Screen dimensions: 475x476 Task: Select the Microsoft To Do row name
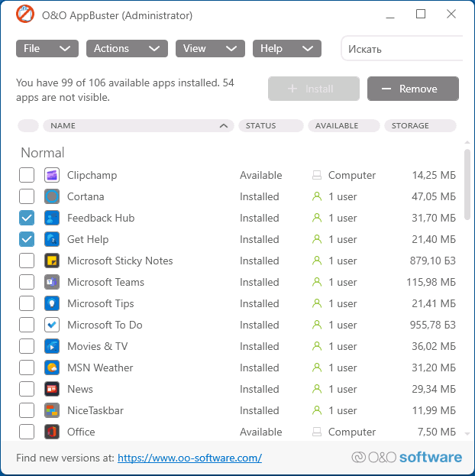pos(105,325)
